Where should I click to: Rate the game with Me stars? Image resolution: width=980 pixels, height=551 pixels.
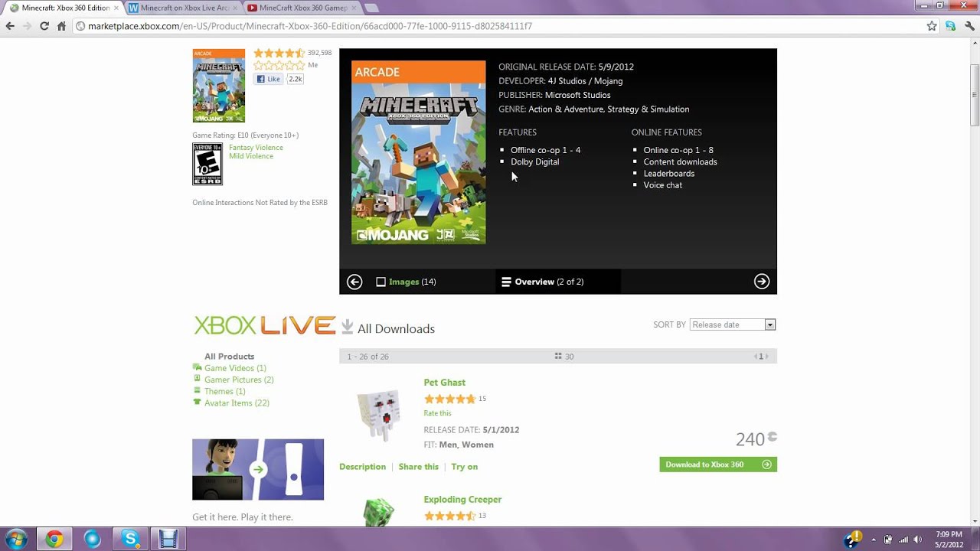click(279, 66)
